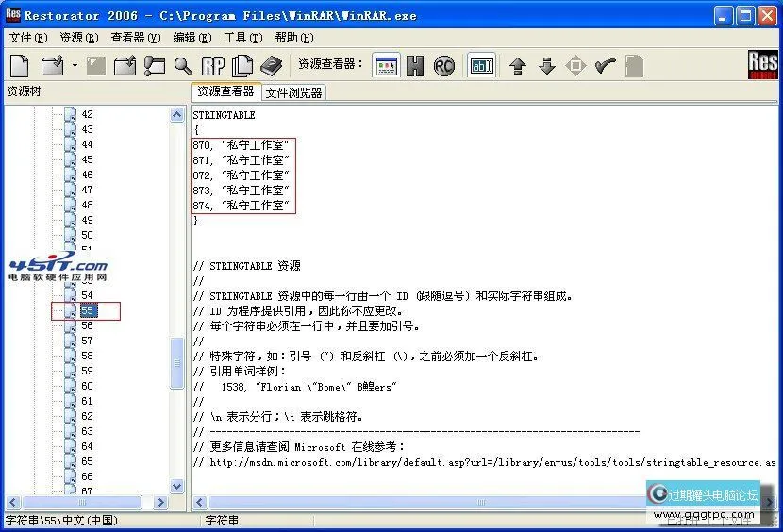Click the New file toolbar icon

20,65
